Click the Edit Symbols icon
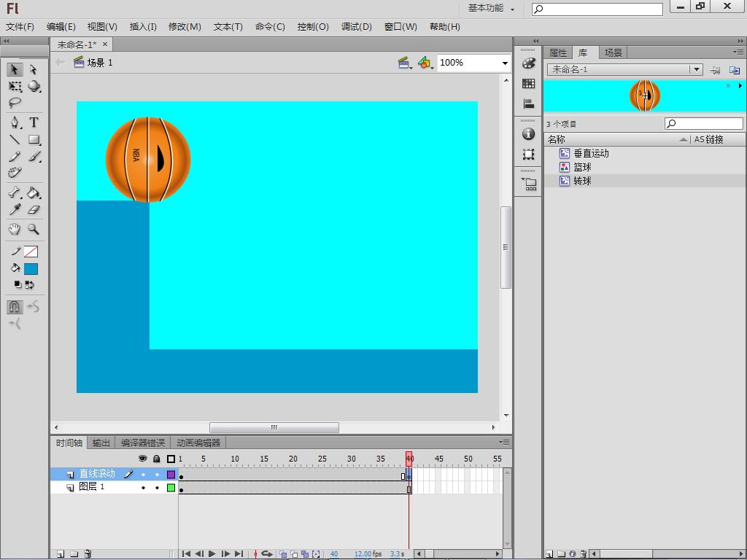 point(425,63)
